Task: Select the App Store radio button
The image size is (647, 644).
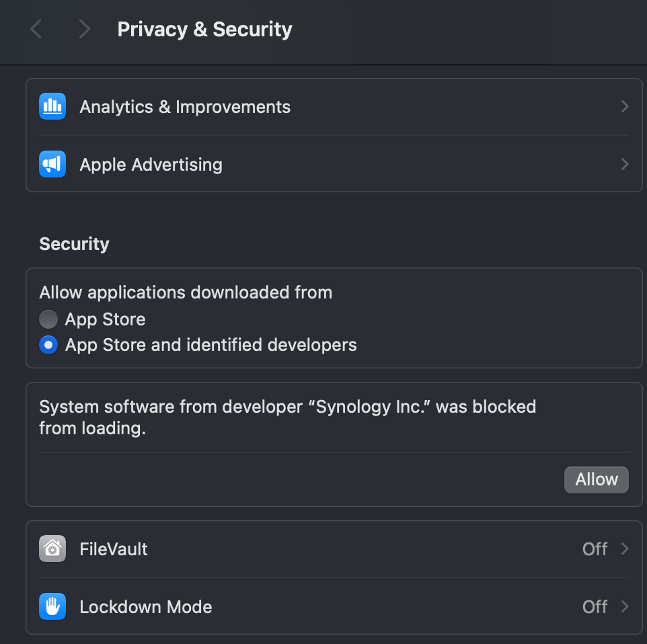Action: 48,319
